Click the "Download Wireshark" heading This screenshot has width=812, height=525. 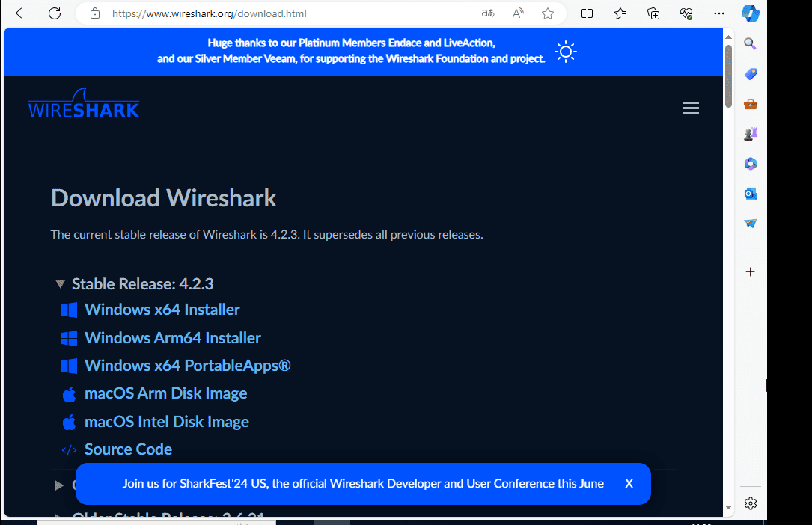click(164, 198)
